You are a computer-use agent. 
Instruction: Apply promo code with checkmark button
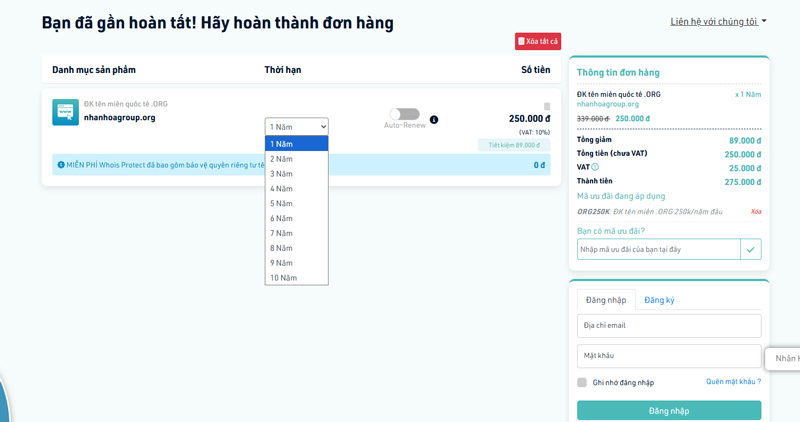pos(751,249)
